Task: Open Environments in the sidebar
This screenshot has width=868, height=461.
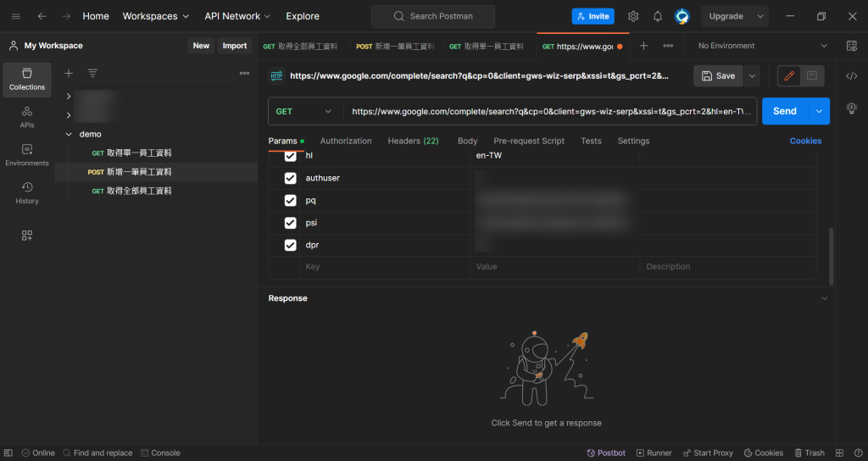Action: tap(27, 156)
